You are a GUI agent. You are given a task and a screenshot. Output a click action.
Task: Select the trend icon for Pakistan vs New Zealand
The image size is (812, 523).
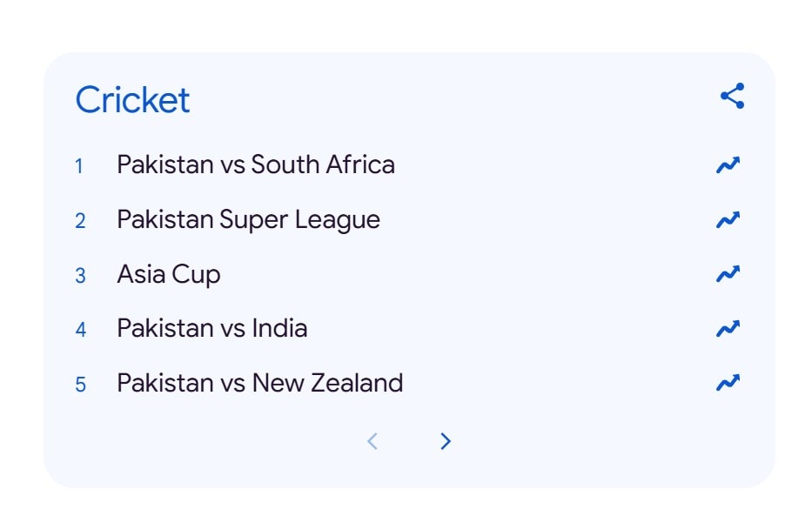pyautogui.click(x=728, y=382)
